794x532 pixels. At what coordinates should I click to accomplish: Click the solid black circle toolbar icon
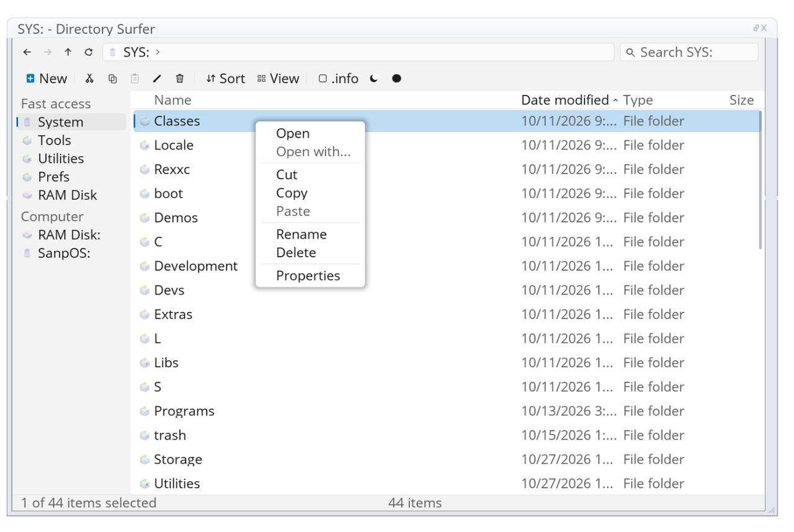coord(396,78)
